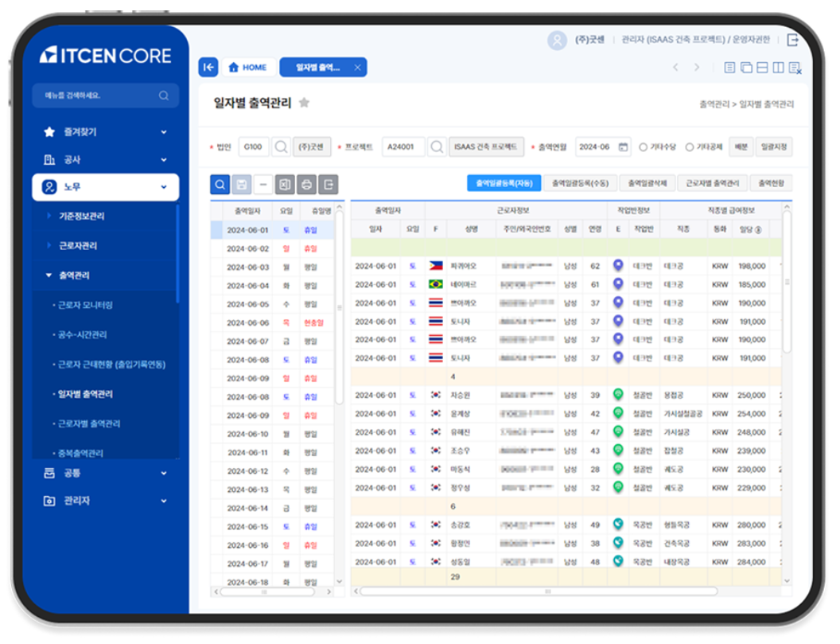Click the magnifier next to 법인 code G100

tap(282, 147)
